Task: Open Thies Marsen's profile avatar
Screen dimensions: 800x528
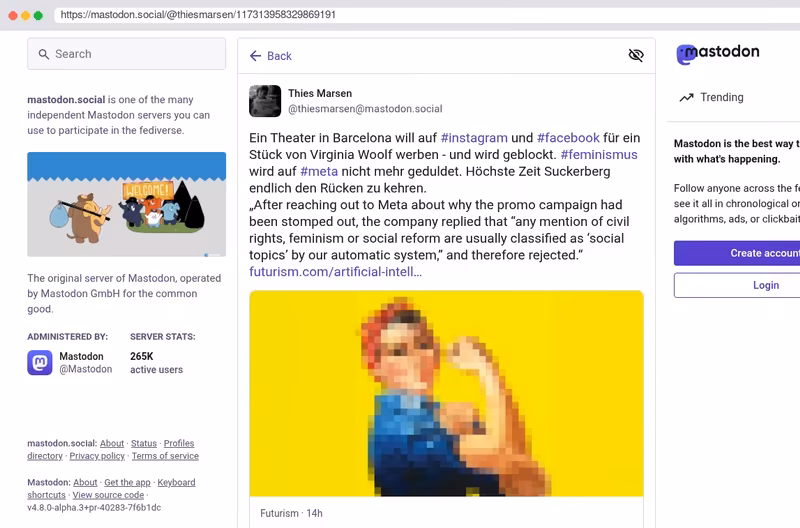Action: pyautogui.click(x=265, y=101)
